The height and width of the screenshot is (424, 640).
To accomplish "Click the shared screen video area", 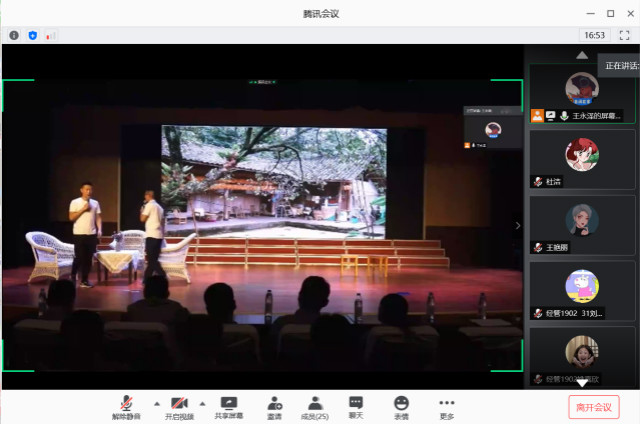I will [x=262, y=225].
